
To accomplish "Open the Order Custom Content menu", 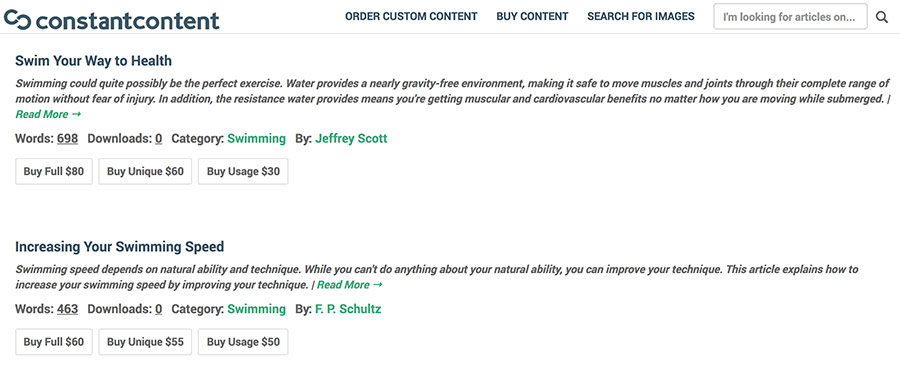I will tap(411, 17).
